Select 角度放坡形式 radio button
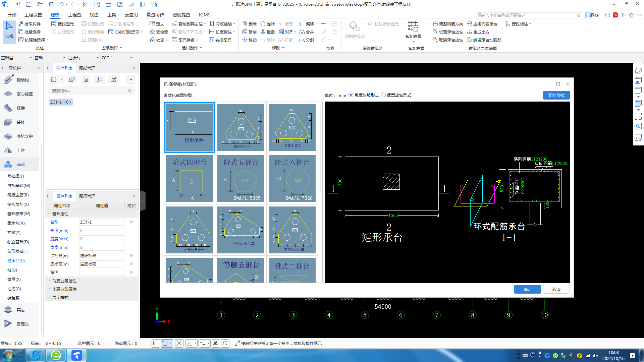The height and width of the screenshot is (362, 644). (x=351, y=95)
